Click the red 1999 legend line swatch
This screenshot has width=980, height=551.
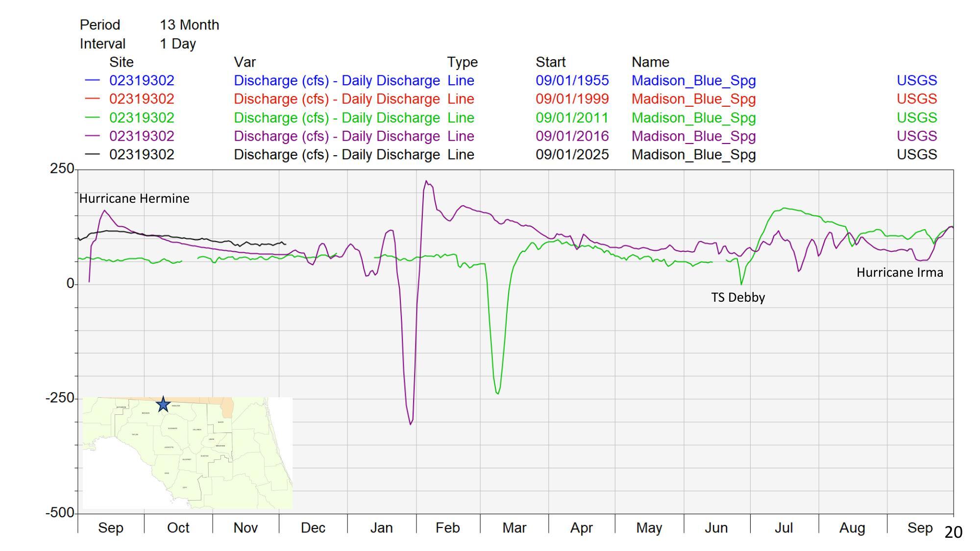point(92,99)
